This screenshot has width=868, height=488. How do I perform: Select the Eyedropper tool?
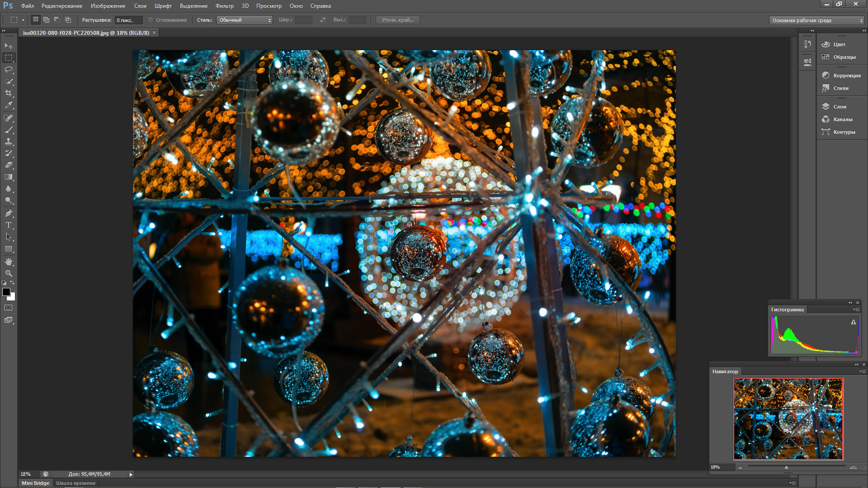coord(9,105)
